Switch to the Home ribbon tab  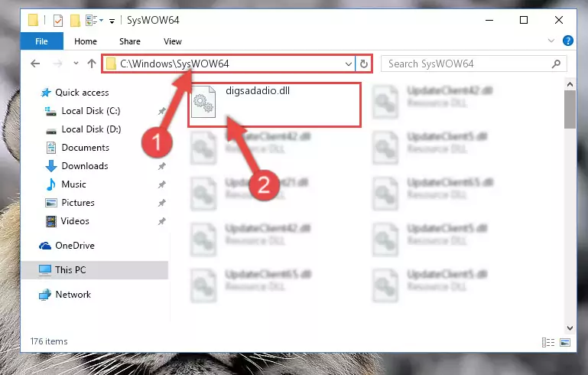pos(86,41)
